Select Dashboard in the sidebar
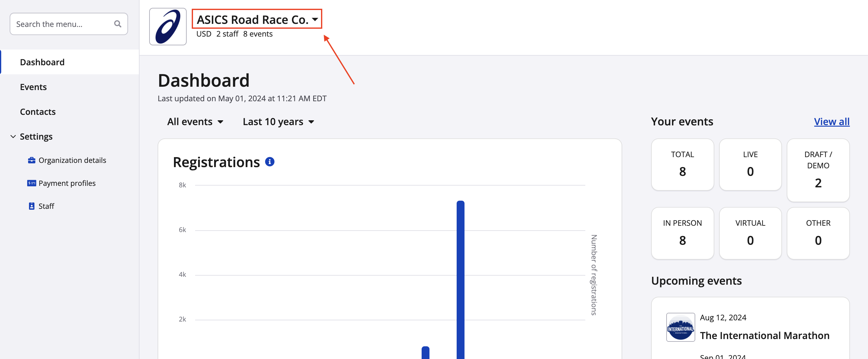This screenshot has height=359, width=868. [42, 62]
